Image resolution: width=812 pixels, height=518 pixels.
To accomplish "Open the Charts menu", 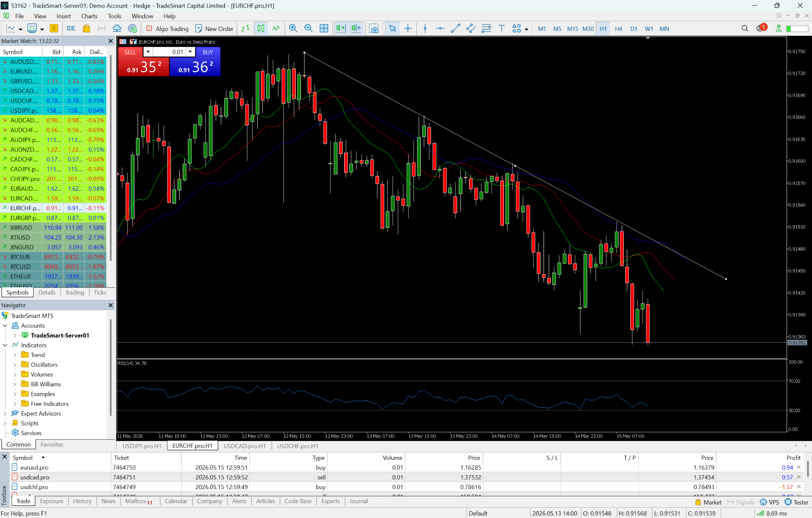I will (x=89, y=16).
